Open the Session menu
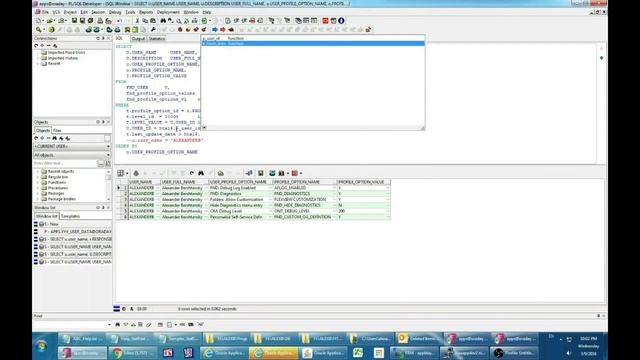This screenshot has height=360, width=640. pyautogui.click(x=98, y=12)
